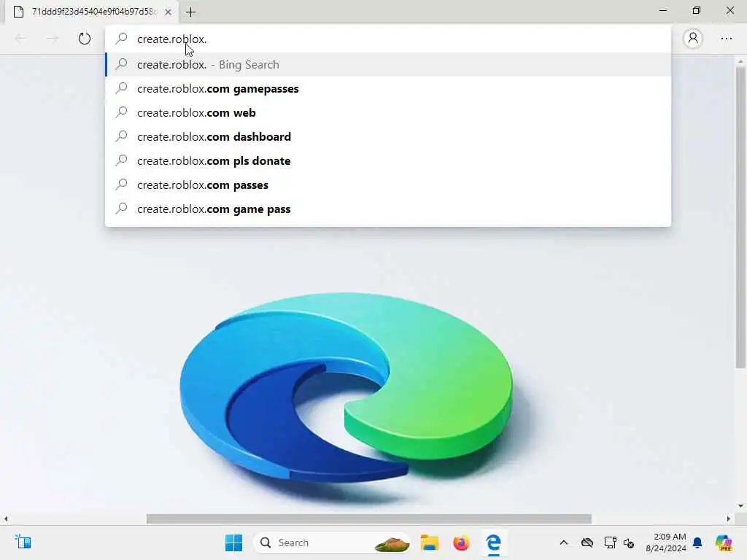The image size is (747, 560).
Task: Launch Firefox from the taskbar
Action: pos(461,542)
